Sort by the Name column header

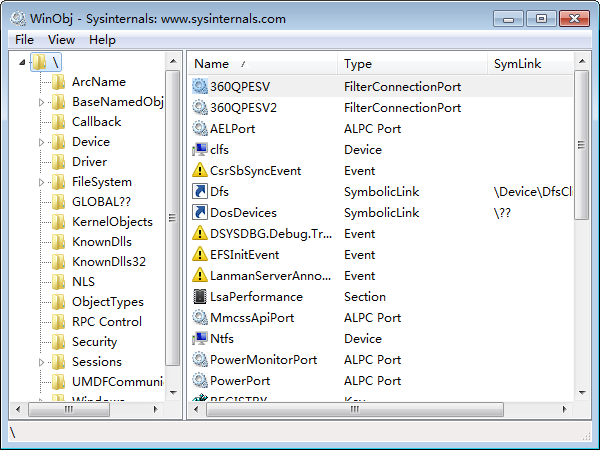point(263,64)
